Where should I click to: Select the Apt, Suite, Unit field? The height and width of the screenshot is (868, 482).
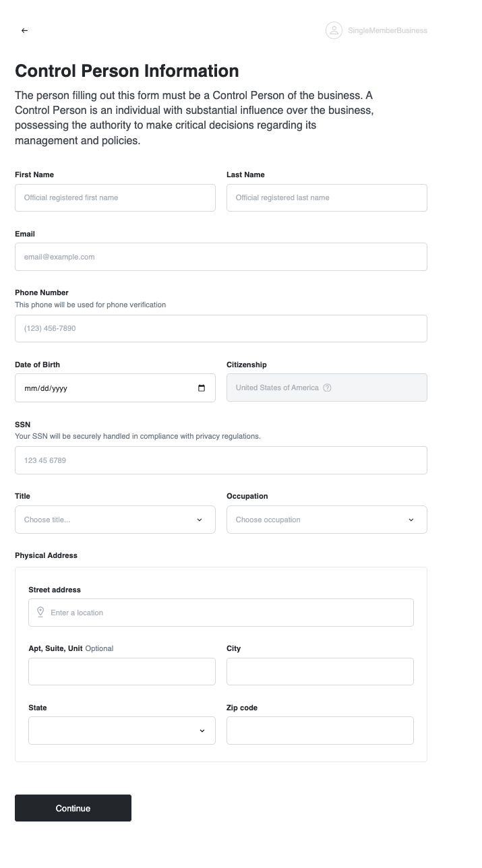(x=121, y=671)
